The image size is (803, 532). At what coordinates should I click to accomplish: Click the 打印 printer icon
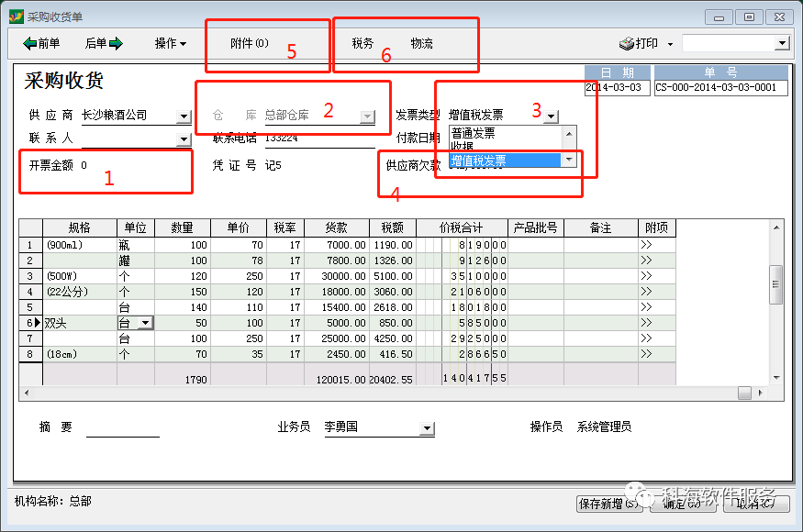click(x=627, y=43)
